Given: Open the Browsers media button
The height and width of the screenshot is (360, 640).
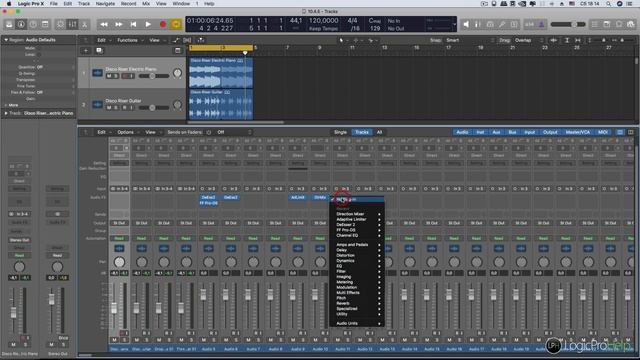Looking at the screenshot, I should [x=631, y=24].
